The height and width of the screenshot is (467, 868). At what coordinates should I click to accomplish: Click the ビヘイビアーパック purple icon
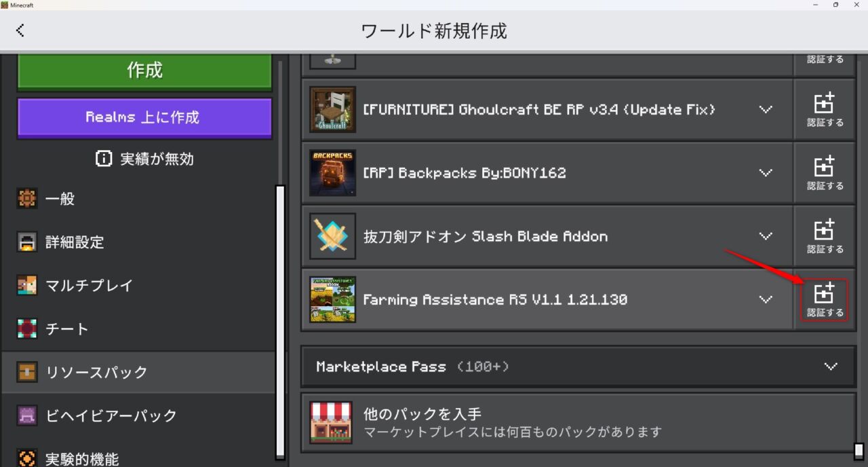pyautogui.click(x=27, y=415)
